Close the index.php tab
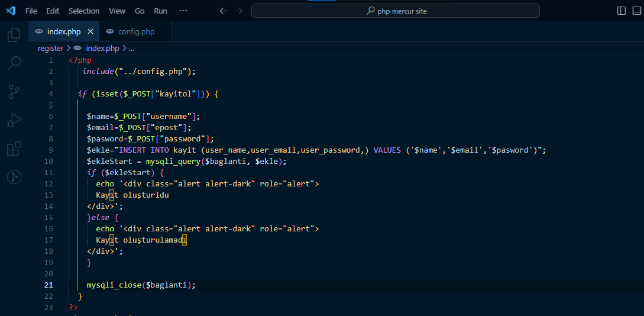644x316 pixels. 90,31
